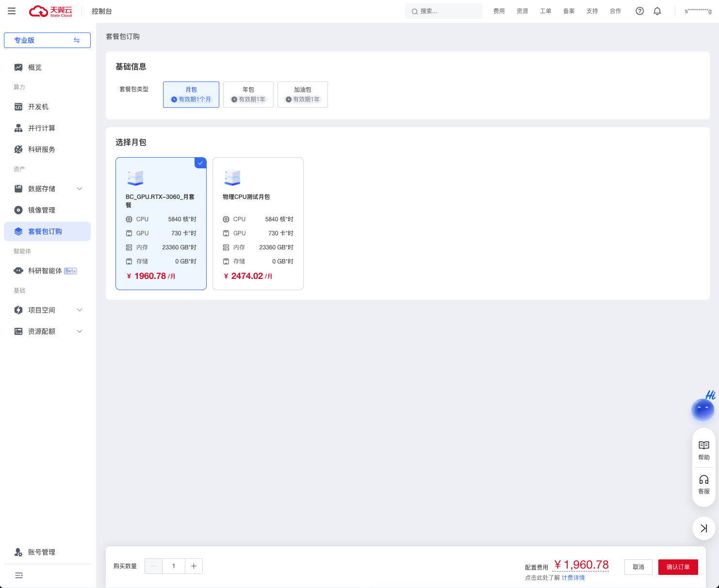Open the account name s**********g
The image size is (719, 588).
point(698,11)
